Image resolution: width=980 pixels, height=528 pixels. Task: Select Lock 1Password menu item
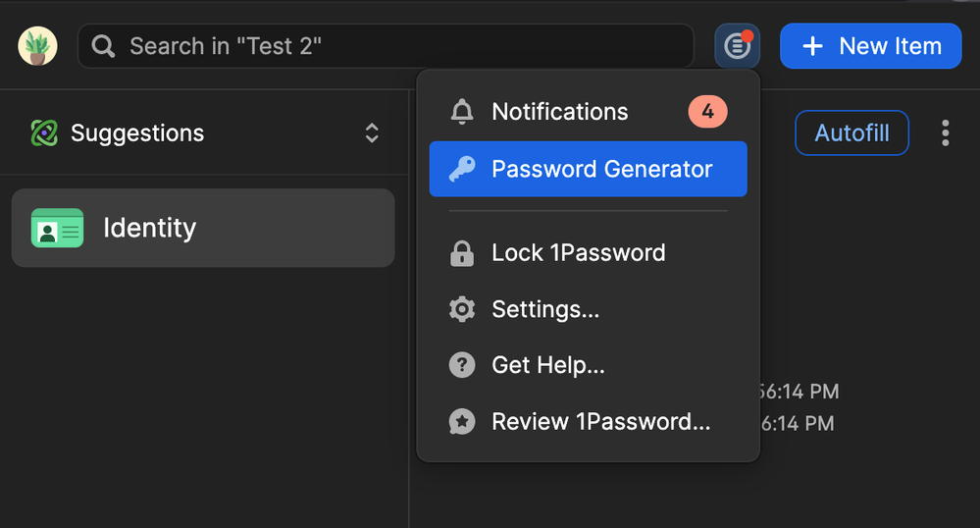point(578,253)
